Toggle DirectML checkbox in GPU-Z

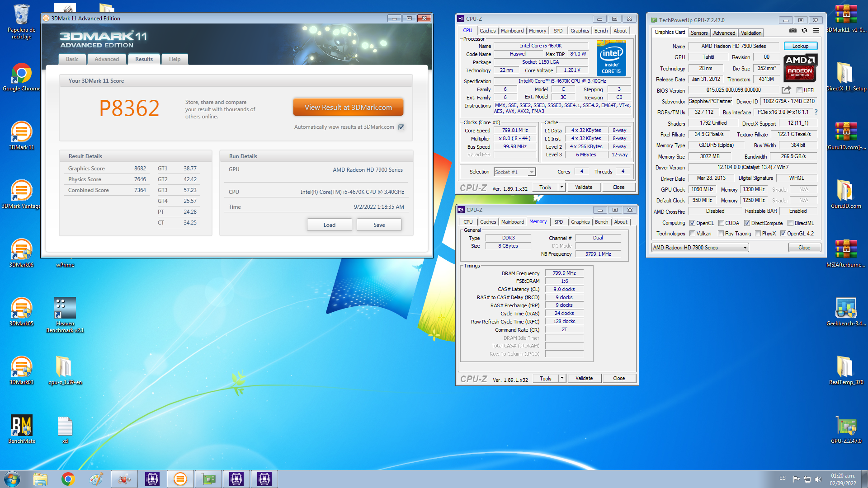790,223
